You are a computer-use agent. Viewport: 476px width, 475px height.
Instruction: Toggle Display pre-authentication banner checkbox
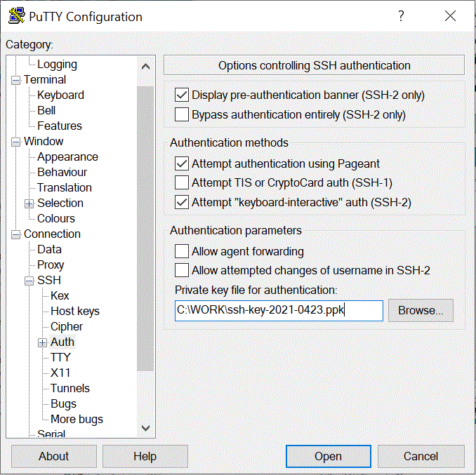[x=182, y=95]
